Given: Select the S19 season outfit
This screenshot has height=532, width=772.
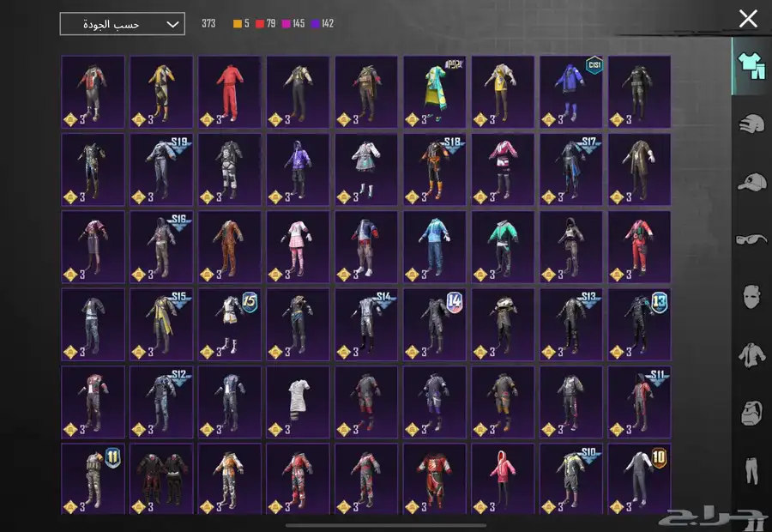Looking at the screenshot, I should [x=161, y=169].
